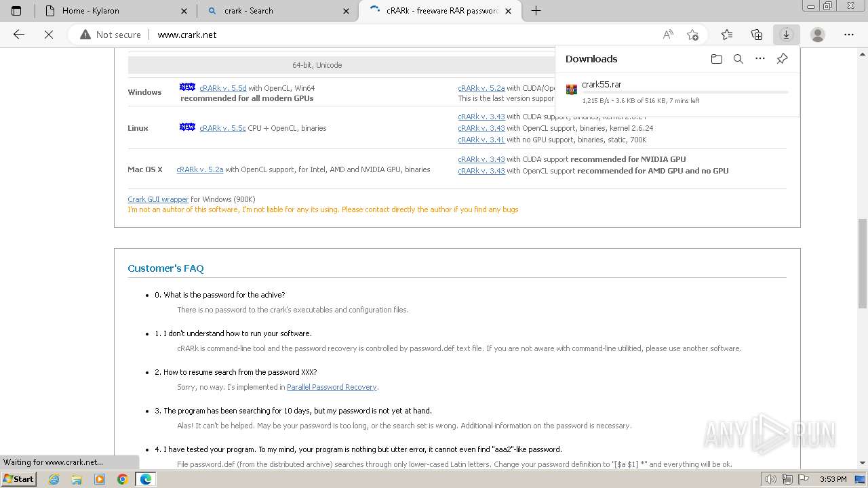Click the Not secure warning icon
The height and width of the screenshot is (488, 868).
tap(85, 35)
